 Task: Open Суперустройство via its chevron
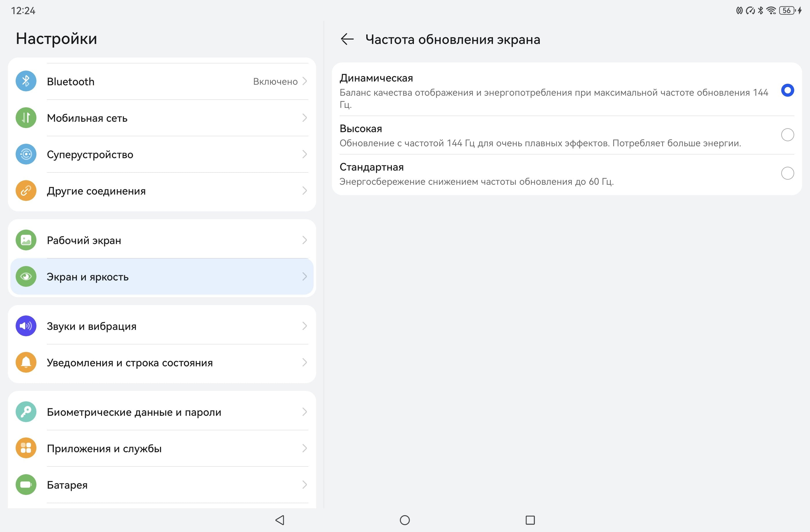click(x=305, y=154)
